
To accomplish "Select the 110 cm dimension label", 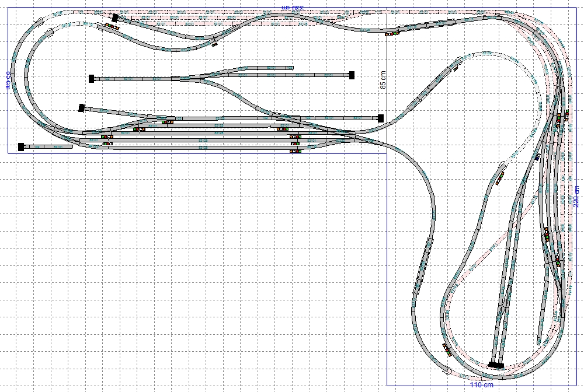I will 482,386.
